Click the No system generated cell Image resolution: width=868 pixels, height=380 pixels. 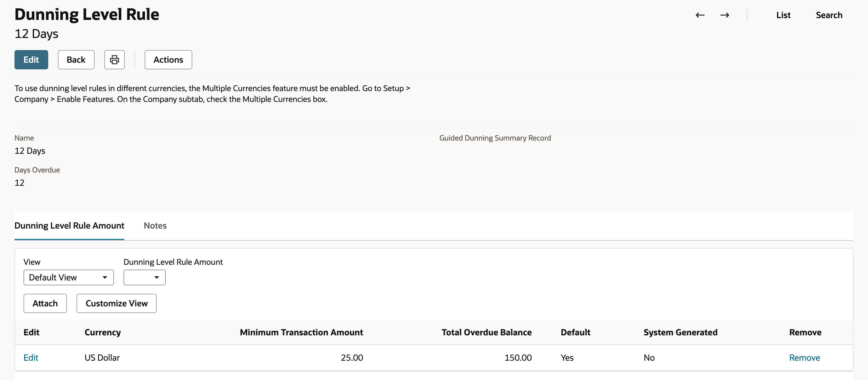point(649,357)
